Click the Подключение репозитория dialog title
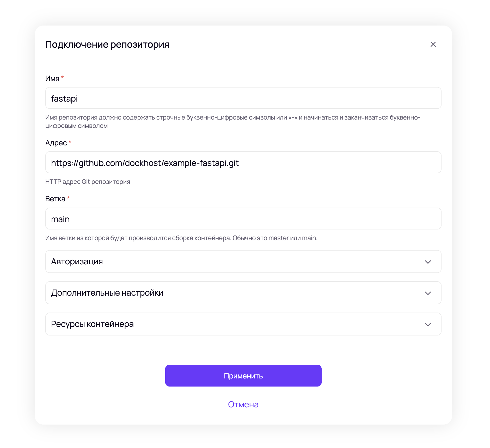Screen dimensions: 490x448 (x=107, y=45)
